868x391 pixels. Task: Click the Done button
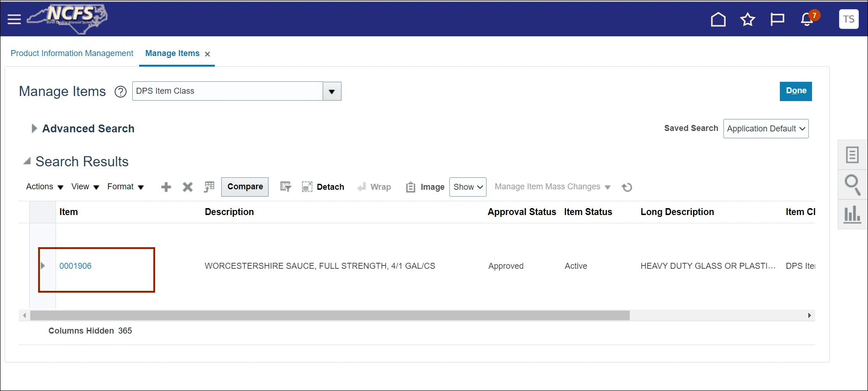(x=795, y=91)
